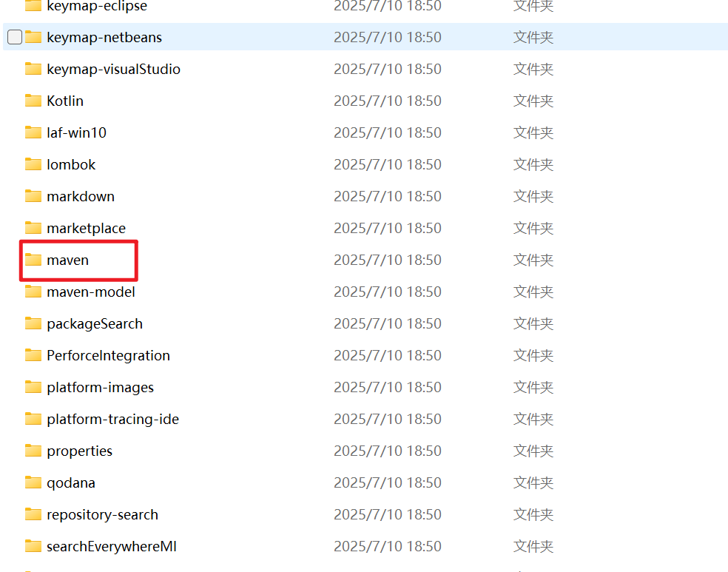The height and width of the screenshot is (572, 728).
Task: Select the Kotlin folder name
Action: tap(65, 101)
